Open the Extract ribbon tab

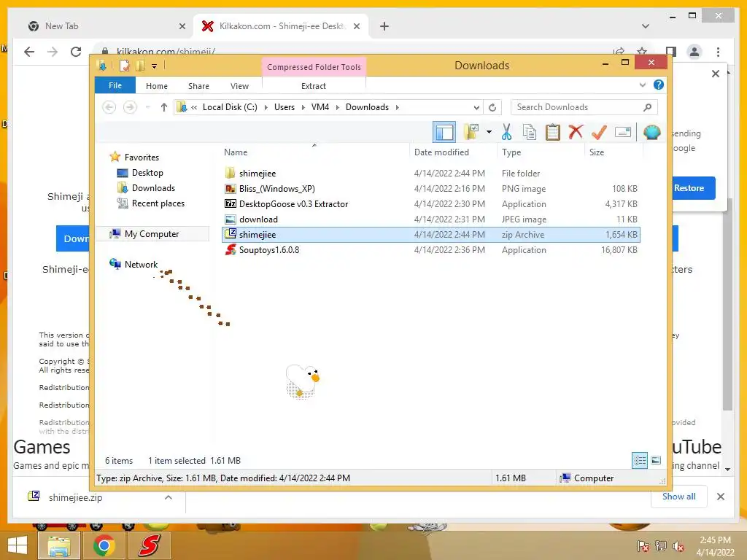[314, 86]
